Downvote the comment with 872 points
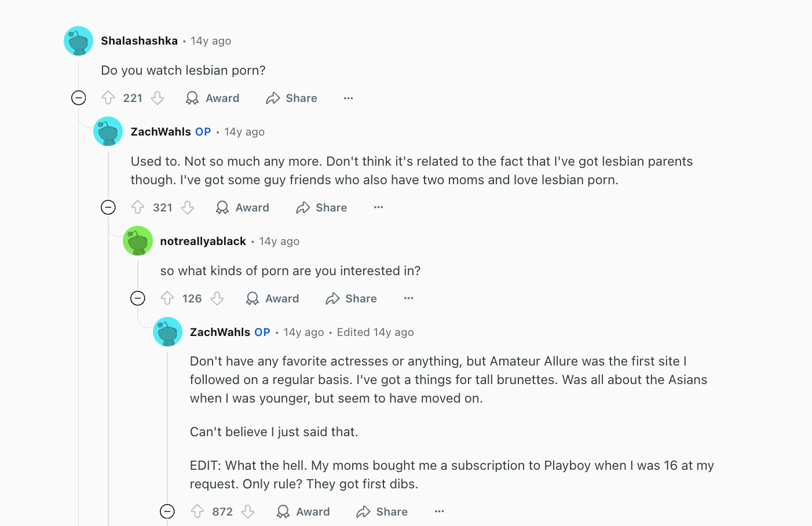 point(248,512)
